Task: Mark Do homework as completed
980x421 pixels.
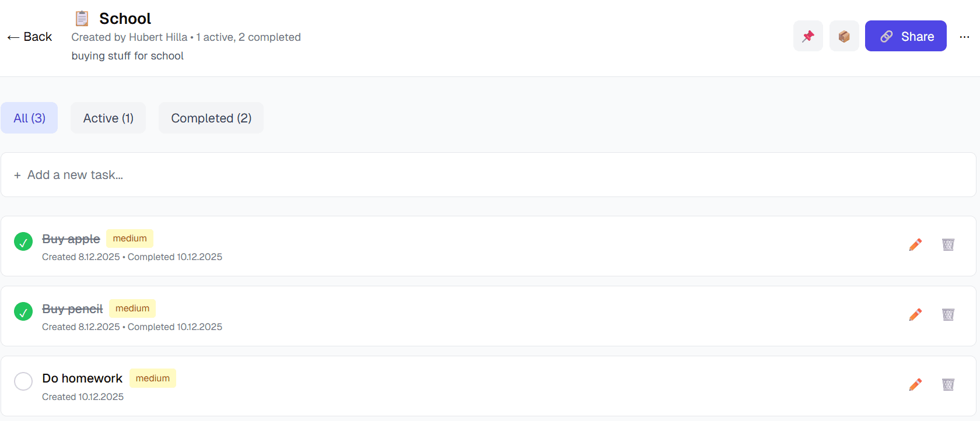Action: point(23,381)
